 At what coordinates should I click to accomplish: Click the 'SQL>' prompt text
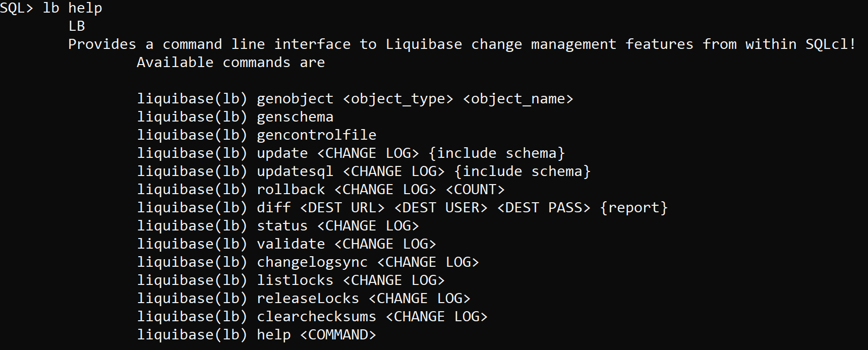[17, 8]
